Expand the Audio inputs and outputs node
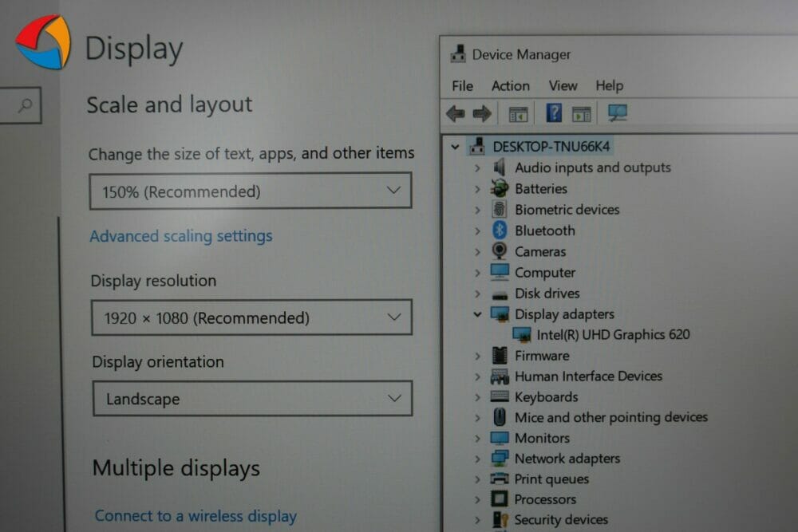 [477, 167]
